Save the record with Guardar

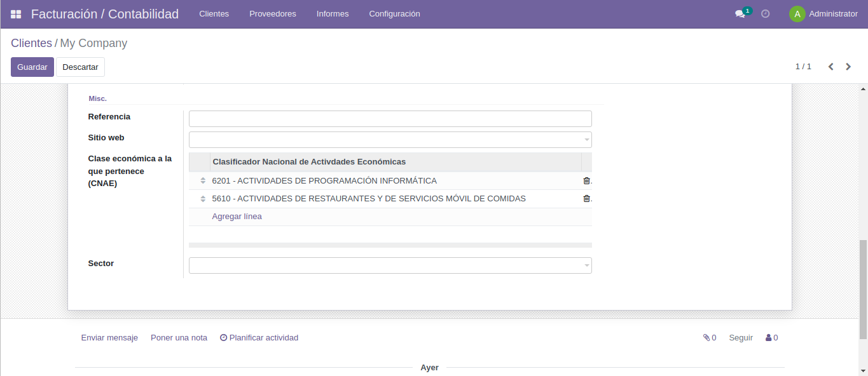[32, 67]
